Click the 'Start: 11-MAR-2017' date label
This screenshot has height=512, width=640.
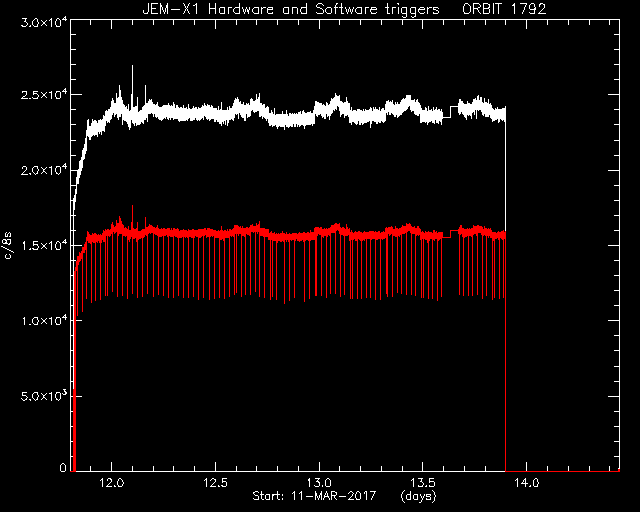coord(314,496)
